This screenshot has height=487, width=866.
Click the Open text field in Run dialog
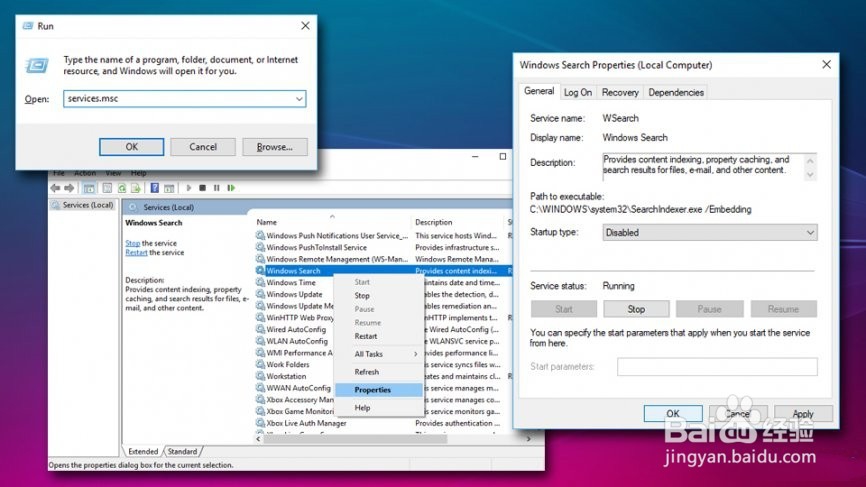click(x=184, y=99)
